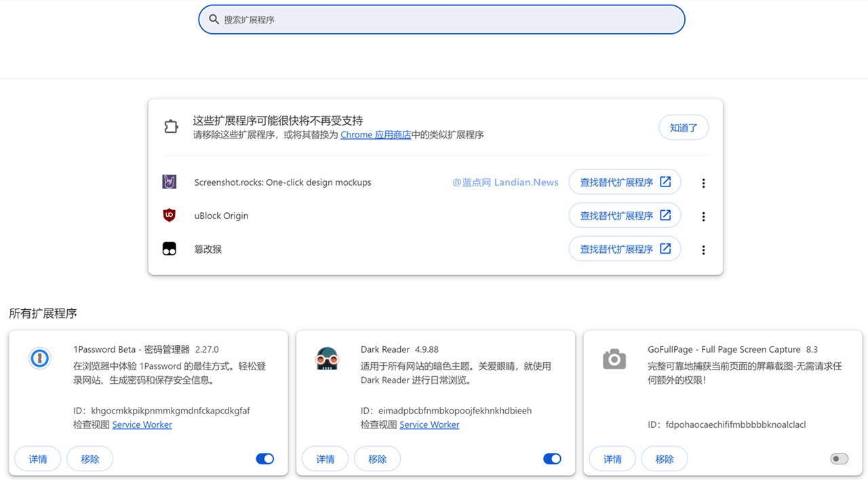Dismiss the warning with 知道了 button
Image resolution: width=868 pixels, height=480 pixels.
[x=684, y=127]
